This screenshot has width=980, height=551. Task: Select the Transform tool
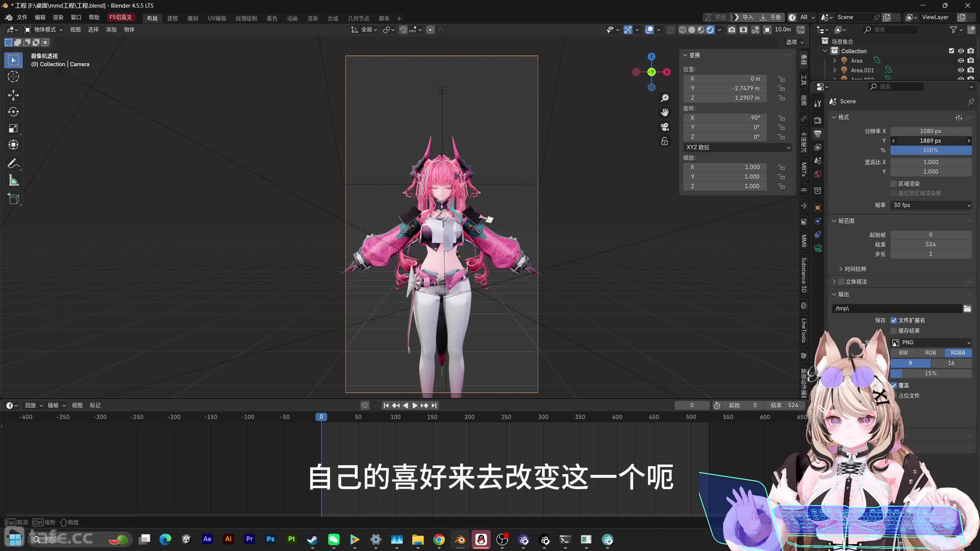13,145
